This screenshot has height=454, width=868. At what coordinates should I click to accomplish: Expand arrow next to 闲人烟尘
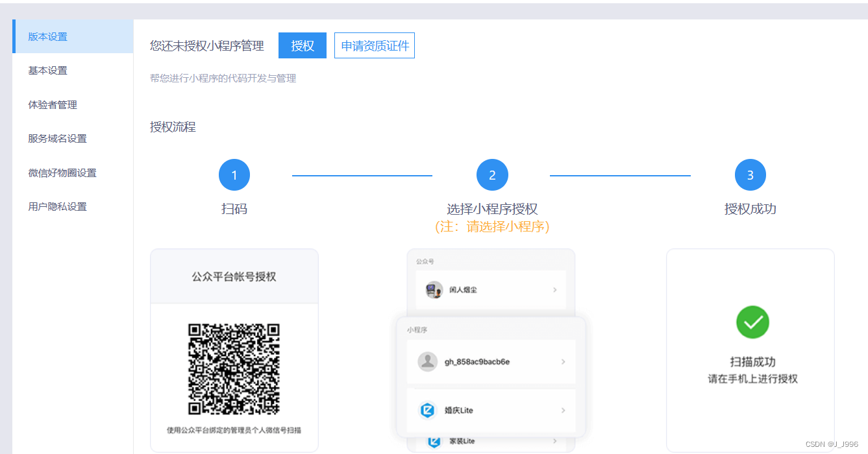[x=554, y=290]
